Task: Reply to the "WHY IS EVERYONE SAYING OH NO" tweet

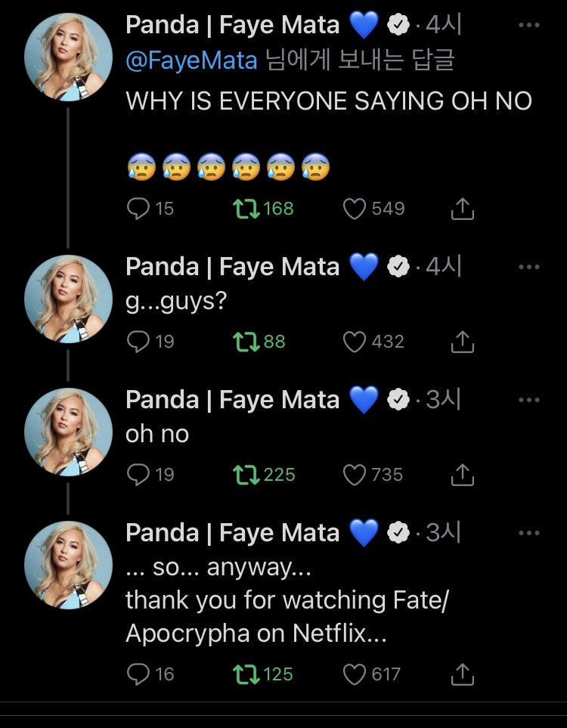Action: (139, 209)
